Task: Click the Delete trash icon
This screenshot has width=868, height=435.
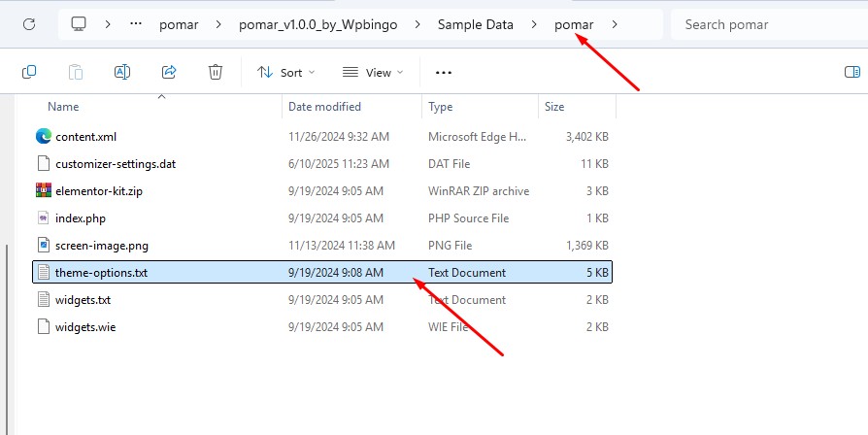Action: point(216,72)
